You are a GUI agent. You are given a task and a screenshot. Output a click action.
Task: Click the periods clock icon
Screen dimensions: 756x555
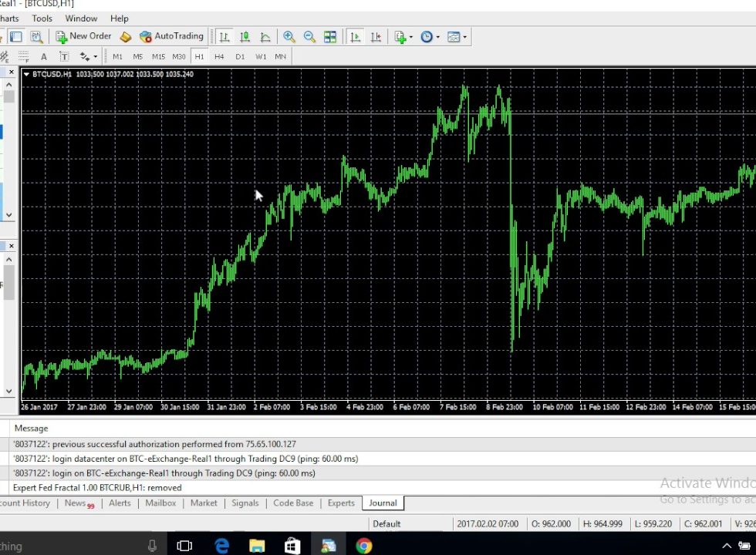coord(427,37)
